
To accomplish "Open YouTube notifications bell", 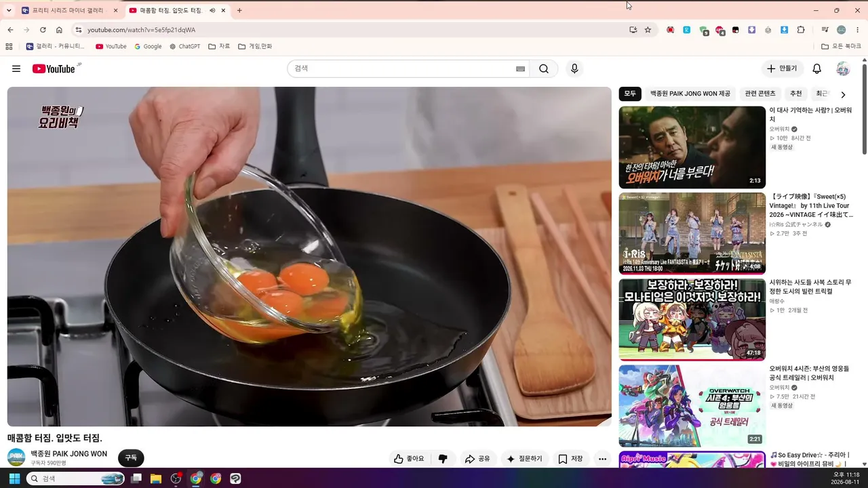I will tap(817, 68).
